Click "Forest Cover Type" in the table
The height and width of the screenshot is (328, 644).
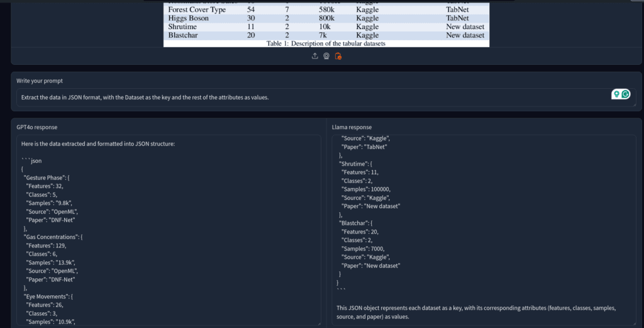click(197, 9)
